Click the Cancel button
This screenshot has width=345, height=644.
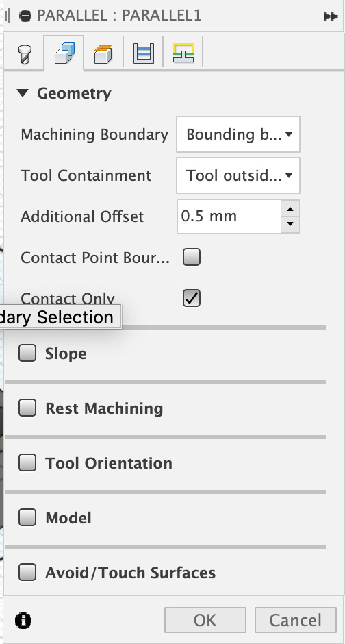point(295,620)
